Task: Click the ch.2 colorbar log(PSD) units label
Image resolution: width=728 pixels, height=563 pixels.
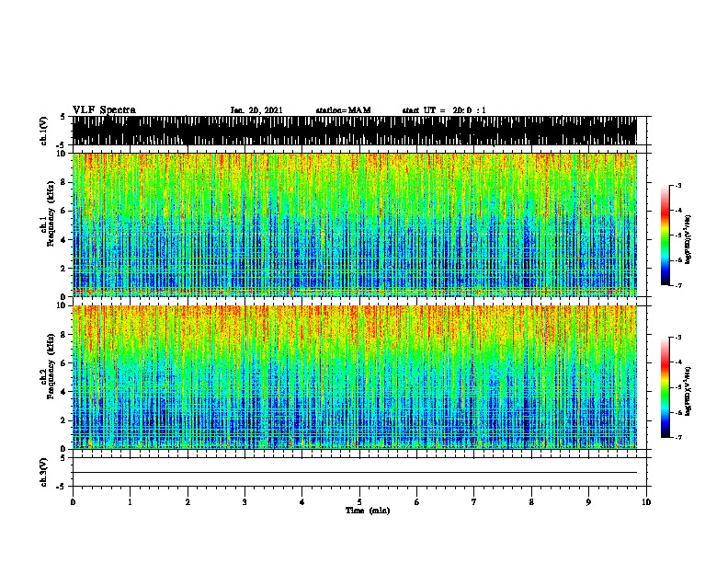Action: 688,391
